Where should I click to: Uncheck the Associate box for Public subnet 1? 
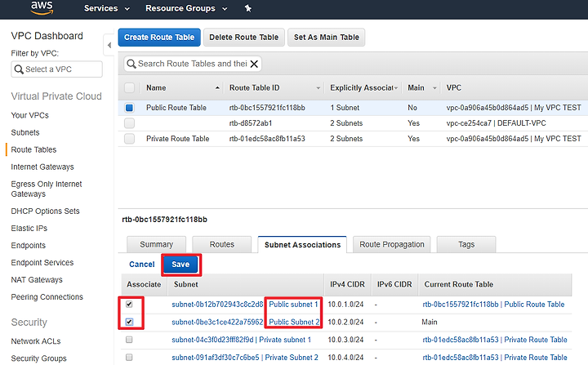[129, 305]
